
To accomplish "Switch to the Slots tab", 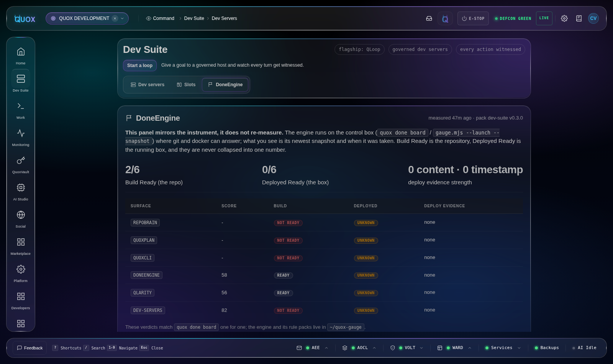I will coord(186,85).
